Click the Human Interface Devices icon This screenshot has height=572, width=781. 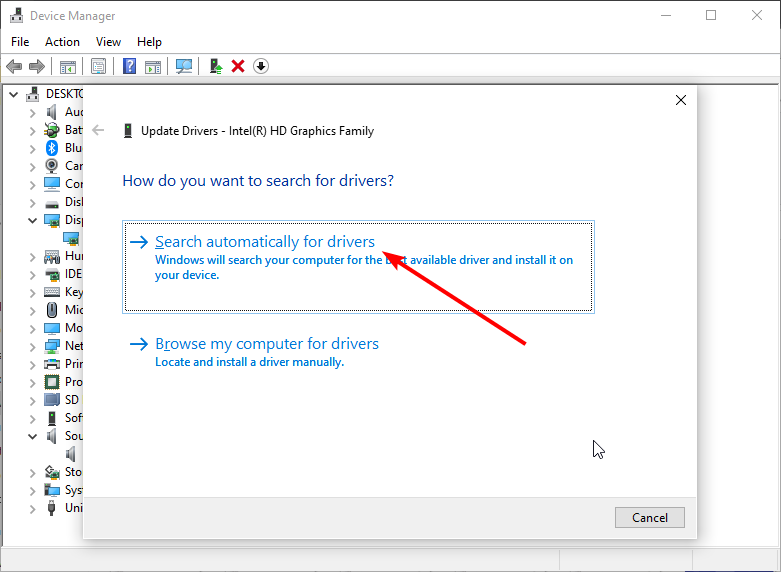click(52, 256)
